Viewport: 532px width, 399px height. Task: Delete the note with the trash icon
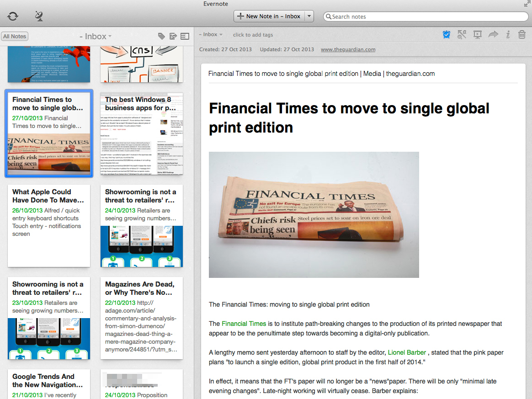click(522, 34)
